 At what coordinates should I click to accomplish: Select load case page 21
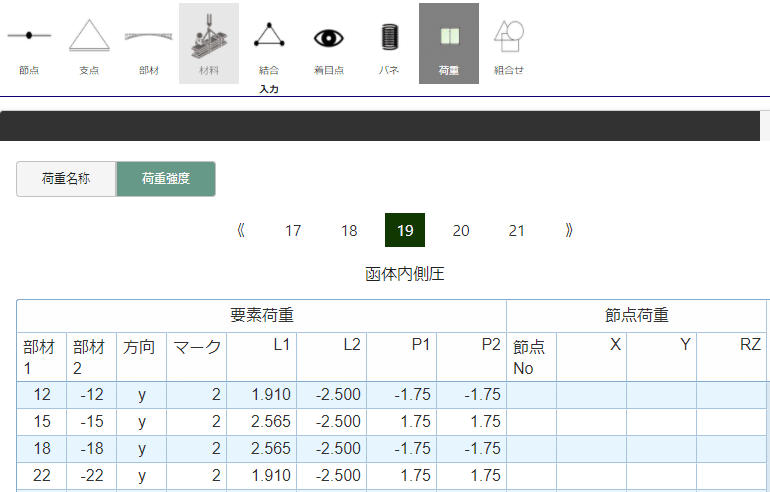(x=517, y=230)
